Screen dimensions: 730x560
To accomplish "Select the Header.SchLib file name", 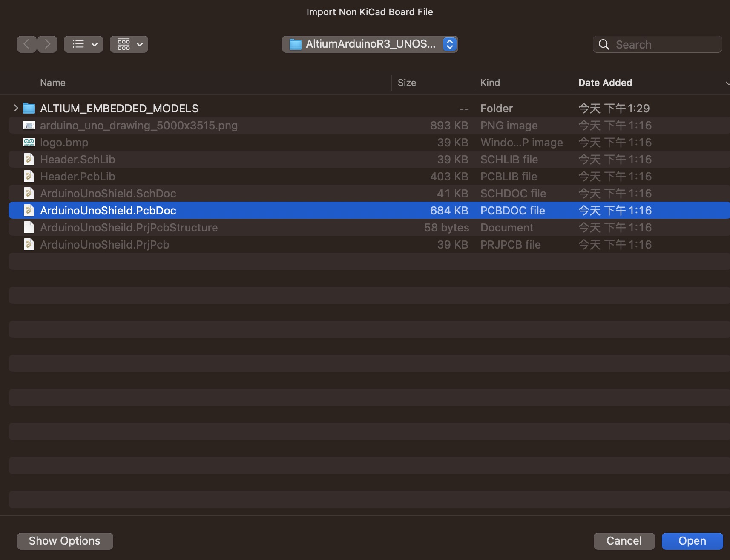I will (78, 160).
